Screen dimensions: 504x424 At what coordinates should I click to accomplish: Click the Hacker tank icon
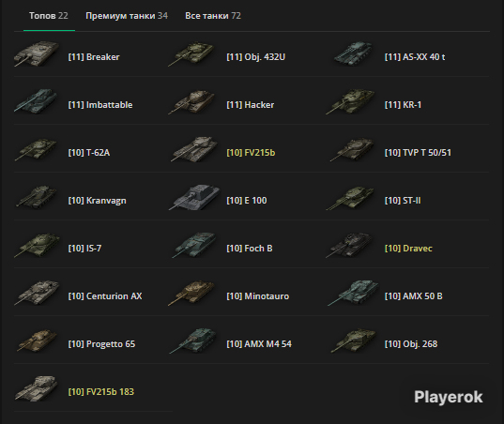pyautogui.click(x=191, y=102)
